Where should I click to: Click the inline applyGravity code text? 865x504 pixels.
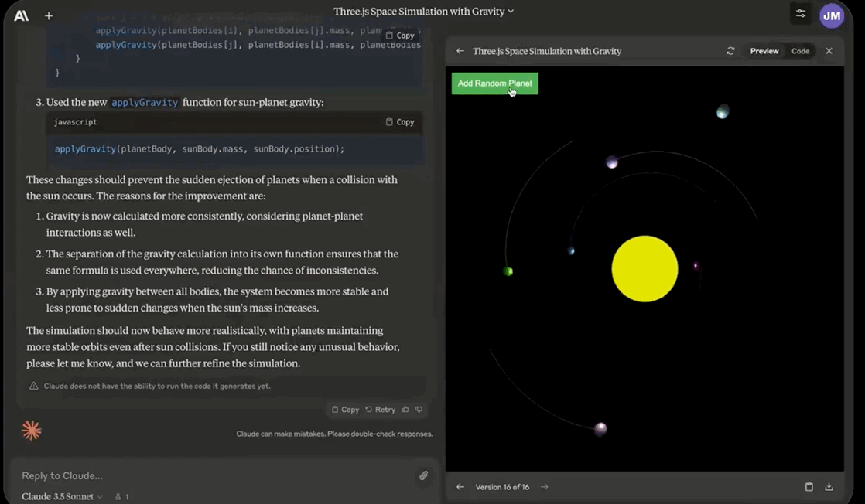[x=145, y=103]
